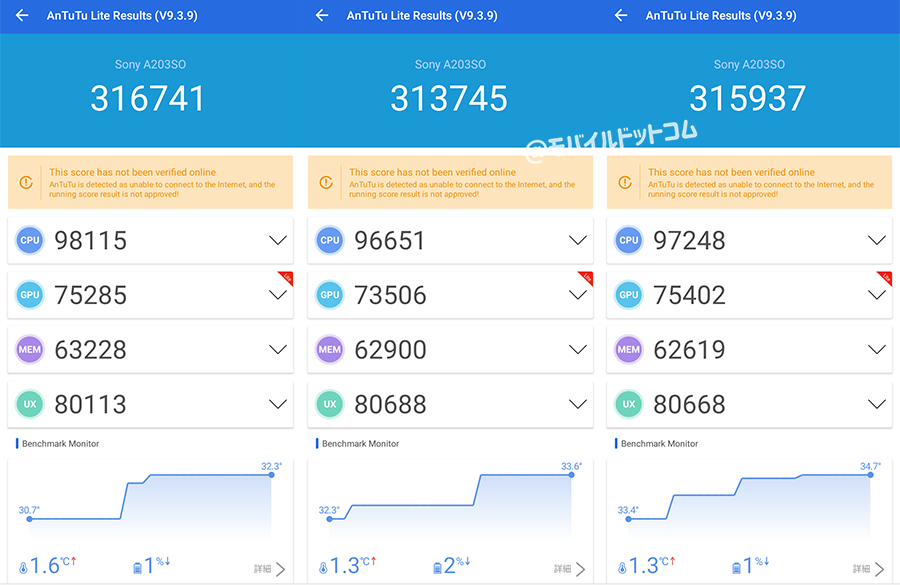Click the battery icon in the 315937 result
This screenshot has width=900, height=585.
(x=736, y=568)
